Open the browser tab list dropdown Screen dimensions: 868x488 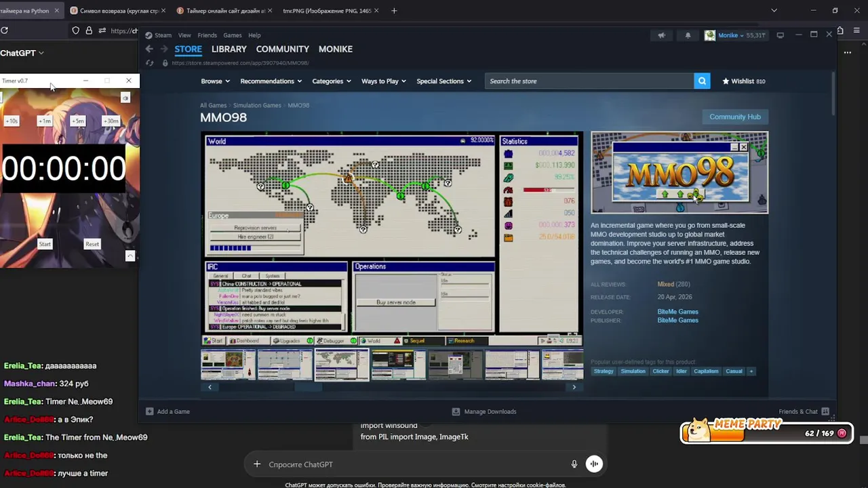774,11
